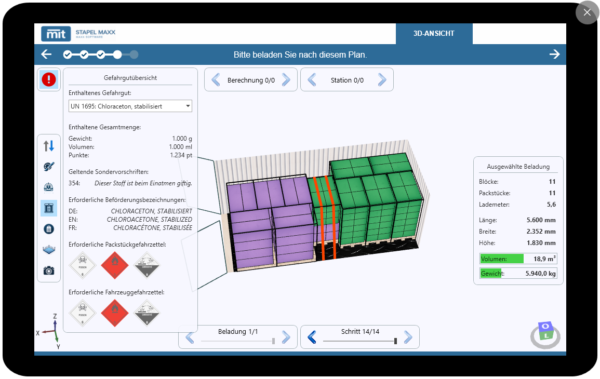Click the Schritt 14/14 slider handle
The image size is (600, 379).
coord(395,341)
